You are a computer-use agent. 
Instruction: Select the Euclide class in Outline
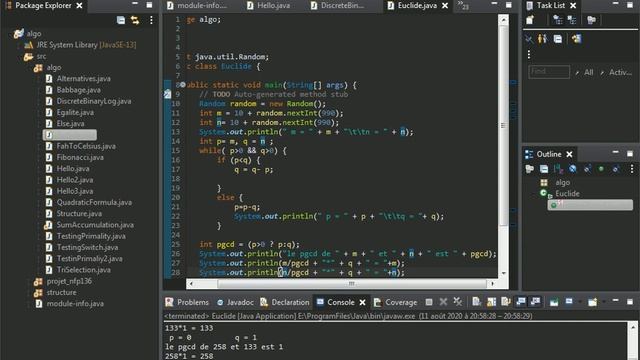coord(567,193)
